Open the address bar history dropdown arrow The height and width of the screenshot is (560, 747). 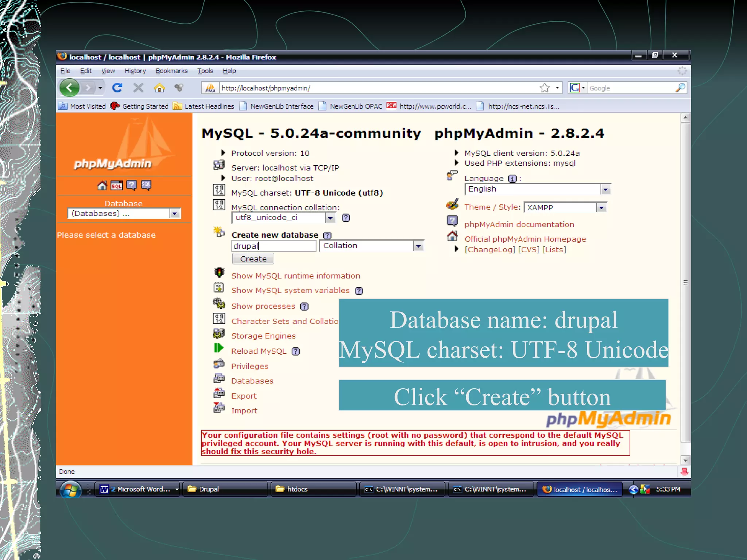[557, 88]
